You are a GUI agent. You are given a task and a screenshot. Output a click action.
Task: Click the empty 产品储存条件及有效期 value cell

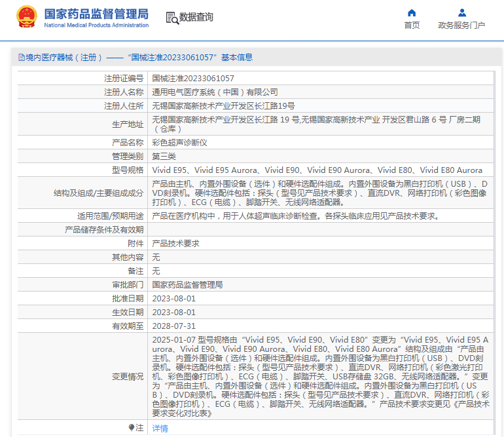[321, 230]
